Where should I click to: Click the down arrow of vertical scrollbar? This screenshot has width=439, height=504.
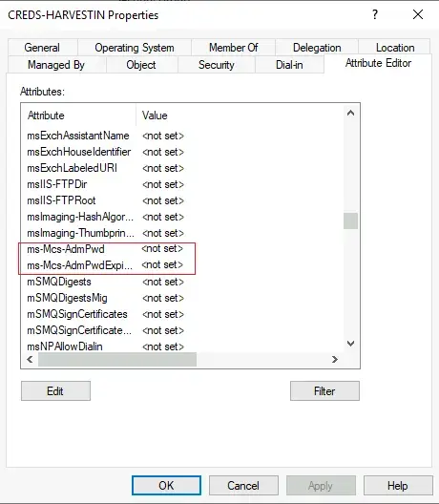point(350,344)
